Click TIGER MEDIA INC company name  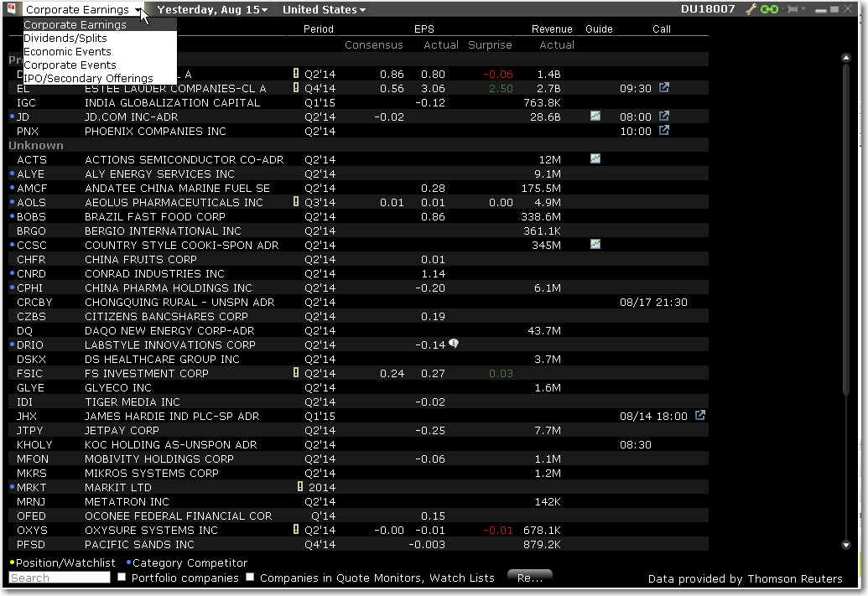(133, 402)
